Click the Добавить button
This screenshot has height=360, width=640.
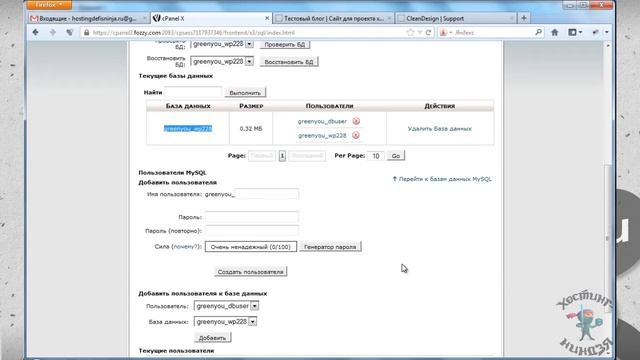213,338
